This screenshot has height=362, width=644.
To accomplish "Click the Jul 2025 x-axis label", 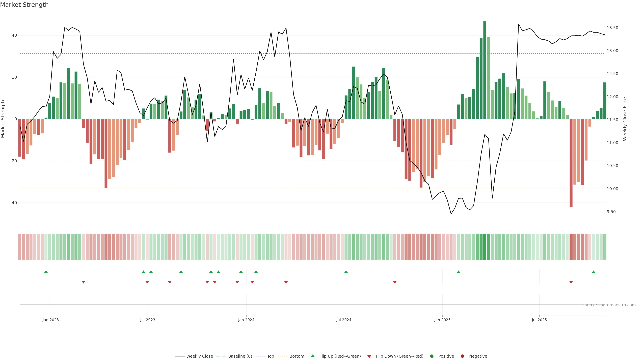I will pyautogui.click(x=539, y=320).
